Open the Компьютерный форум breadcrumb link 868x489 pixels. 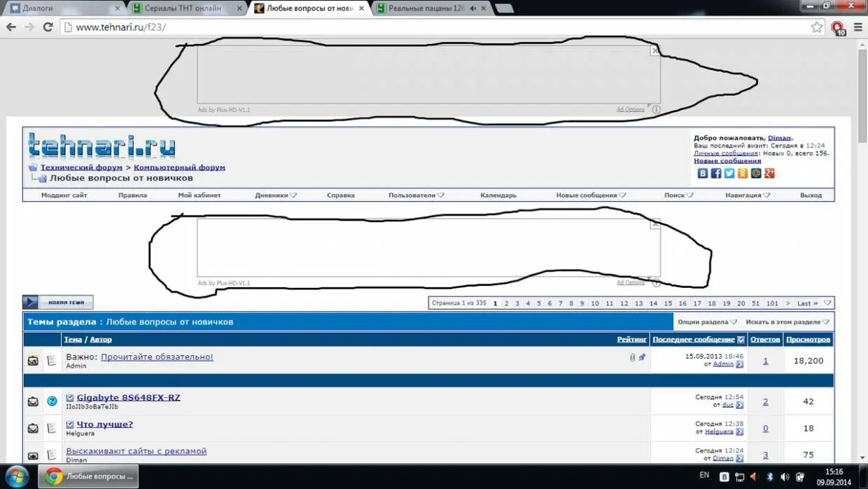point(180,167)
